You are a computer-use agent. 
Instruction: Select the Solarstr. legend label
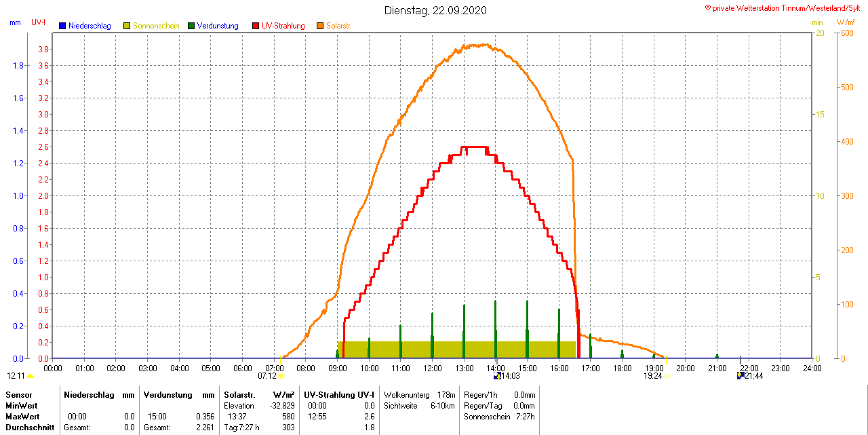(339, 26)
